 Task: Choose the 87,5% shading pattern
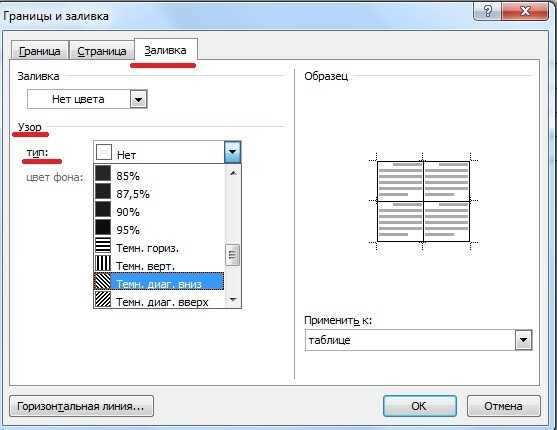159,192
